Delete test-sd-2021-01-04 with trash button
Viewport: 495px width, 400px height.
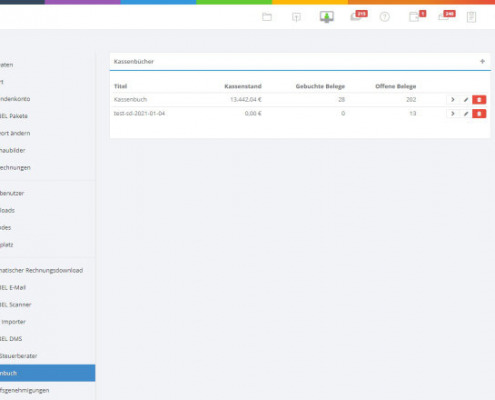click(479, 114)
